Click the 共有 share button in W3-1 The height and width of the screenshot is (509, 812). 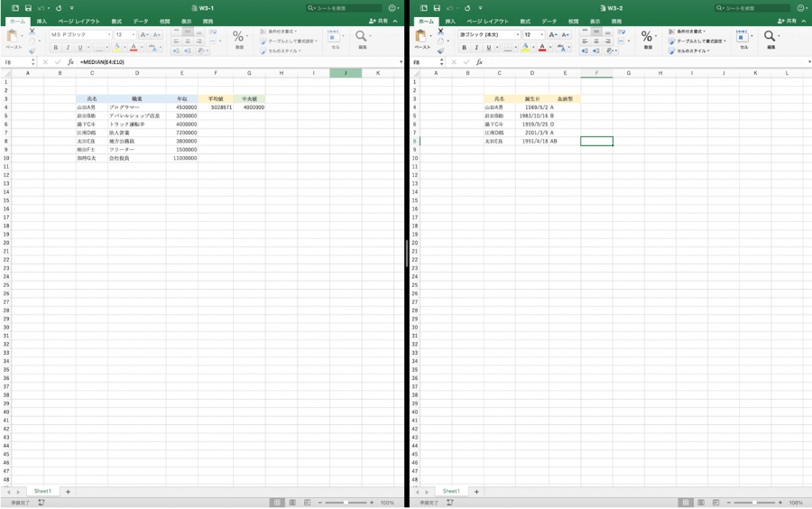[x=379, y=22]
